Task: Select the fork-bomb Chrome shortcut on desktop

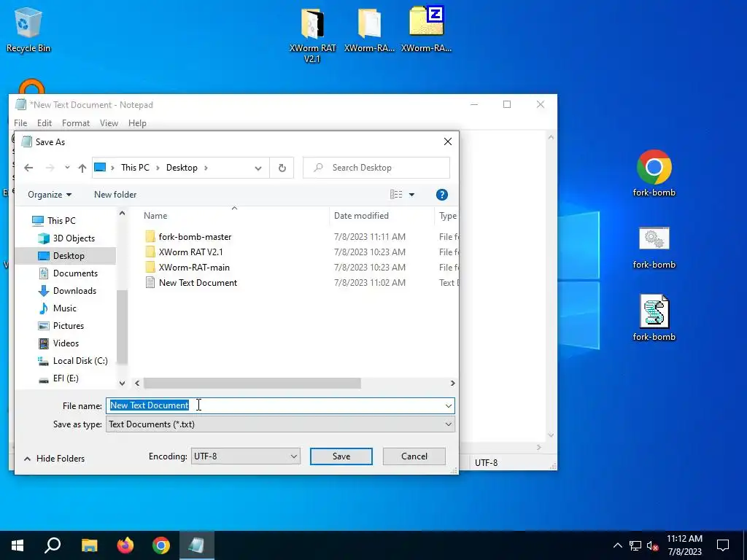Action: pyautogui.click(x=654, y=174)
